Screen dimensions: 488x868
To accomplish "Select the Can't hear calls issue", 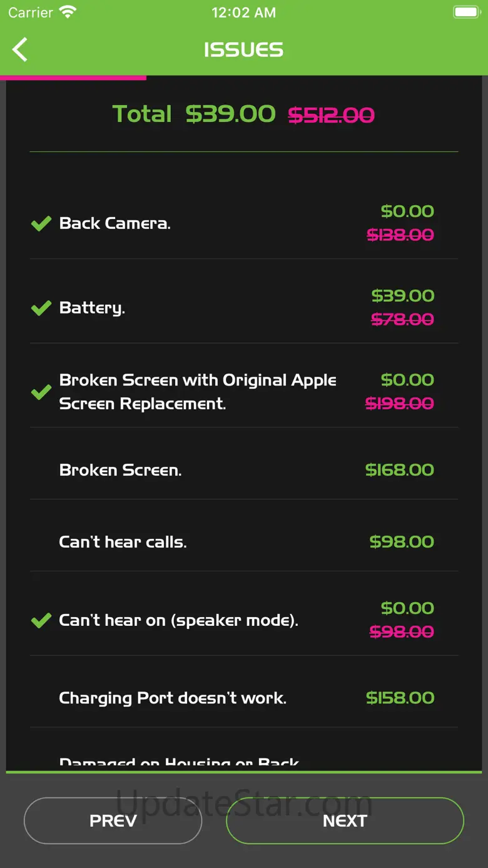I will [x=123, y=542].
